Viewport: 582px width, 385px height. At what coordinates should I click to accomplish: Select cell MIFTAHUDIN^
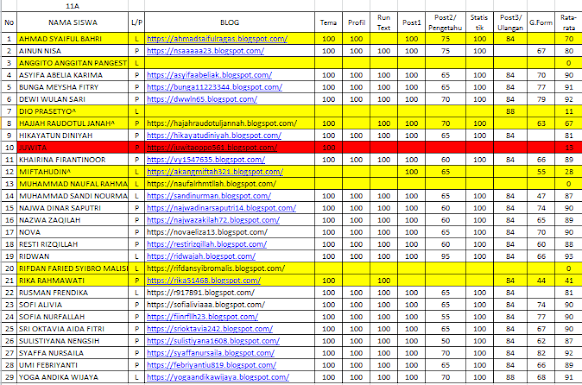[73, 172]
